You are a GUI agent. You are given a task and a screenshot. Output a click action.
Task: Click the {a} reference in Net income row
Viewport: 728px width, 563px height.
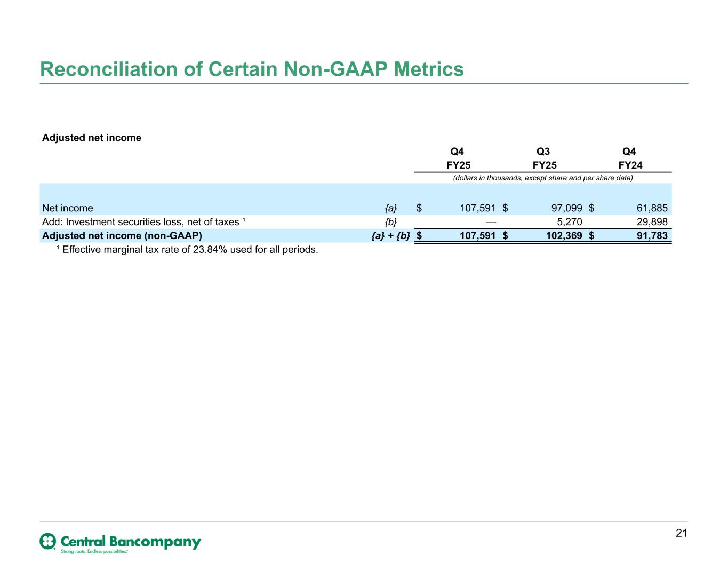click(391, 208)
